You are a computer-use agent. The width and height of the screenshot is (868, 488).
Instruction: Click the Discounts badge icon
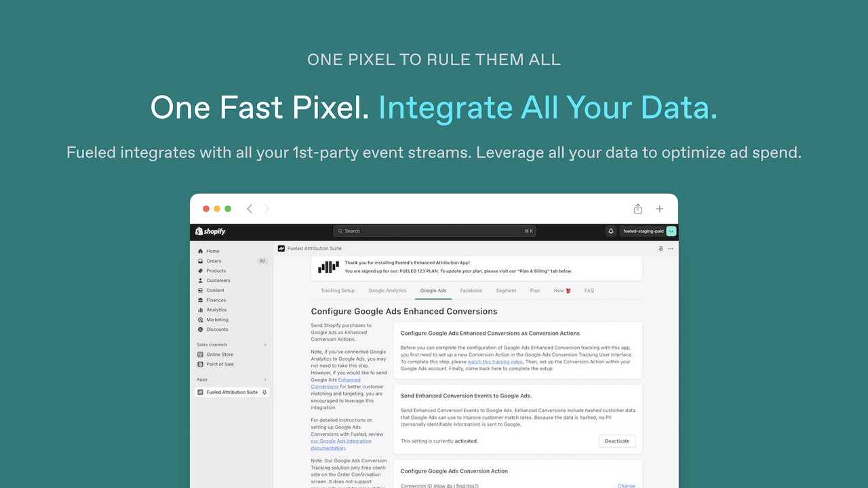[x=200, y=330]
